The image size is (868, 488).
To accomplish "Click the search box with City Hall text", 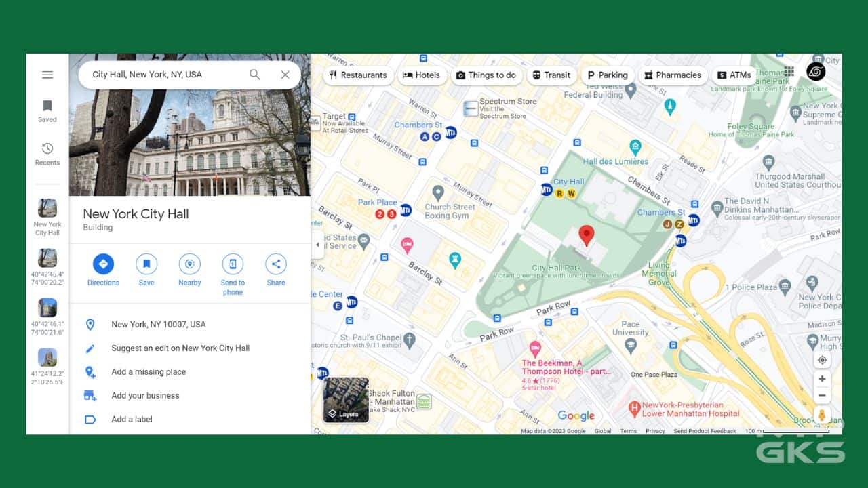I will tap(163, 75).
